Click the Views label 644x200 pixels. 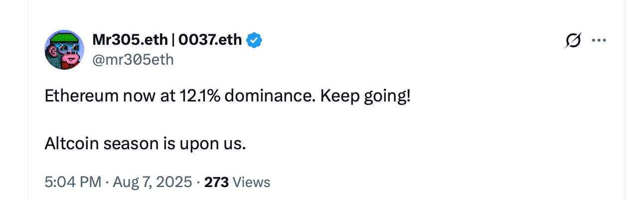point(251,182)
